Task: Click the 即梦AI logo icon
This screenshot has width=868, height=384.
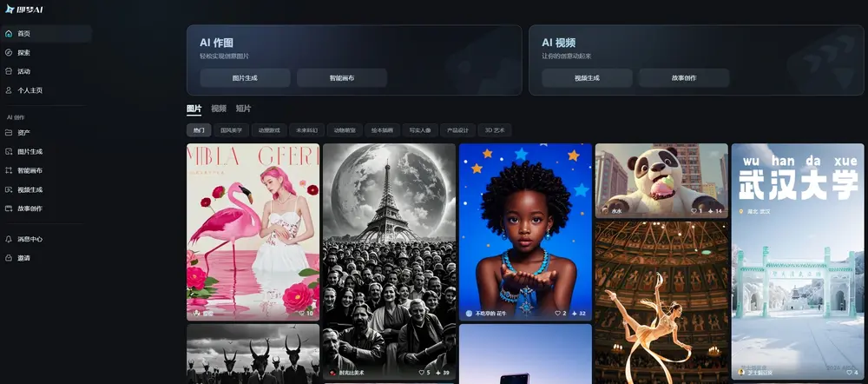Action: pyautogui.click(x=10, y=9)
